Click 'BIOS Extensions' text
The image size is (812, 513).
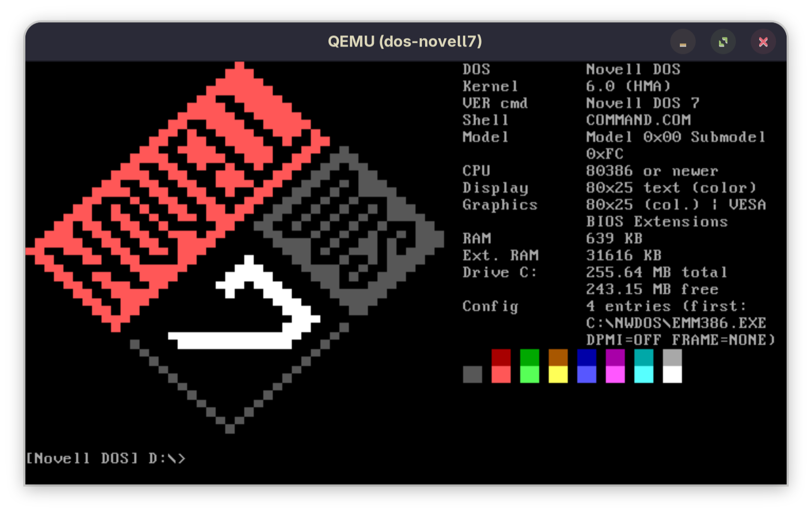(x=657, y=222)
